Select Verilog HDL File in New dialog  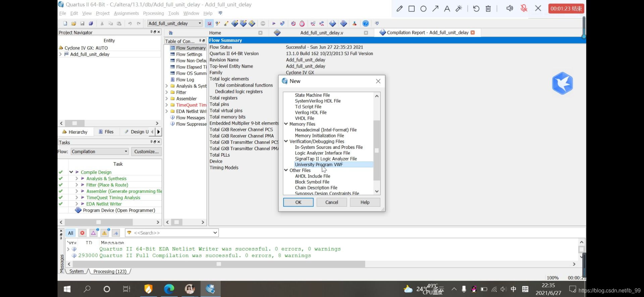(311, 113)
